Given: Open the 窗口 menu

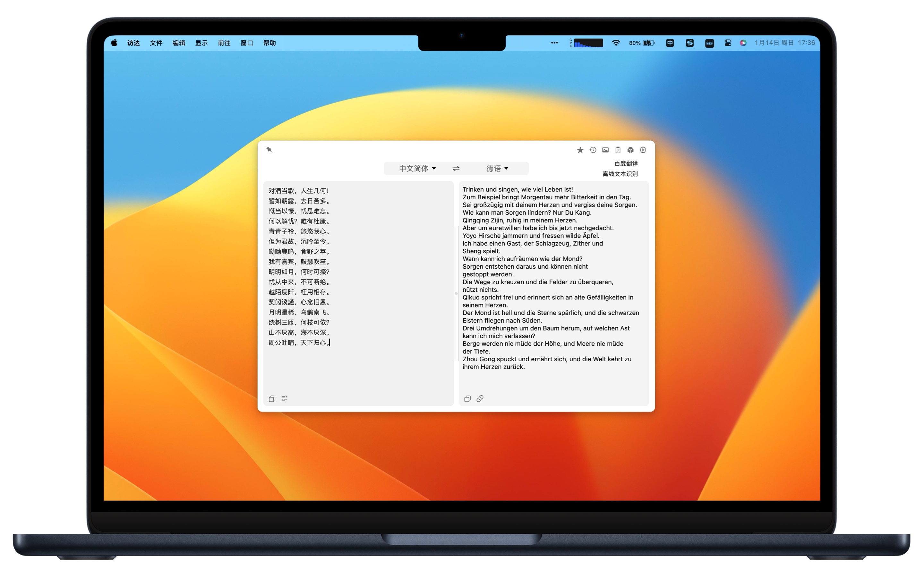Looking at the screenshot, I should click(x=247, y=43).
